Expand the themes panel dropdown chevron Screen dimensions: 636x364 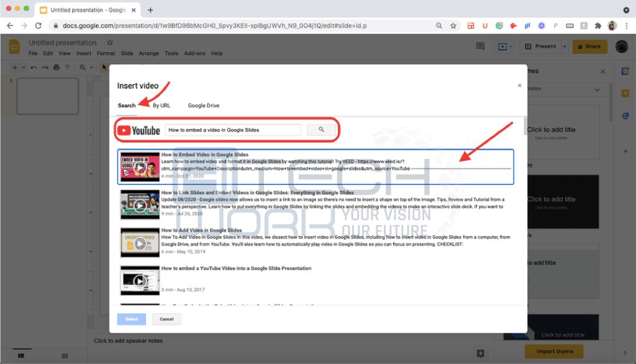tap(597, 89)
